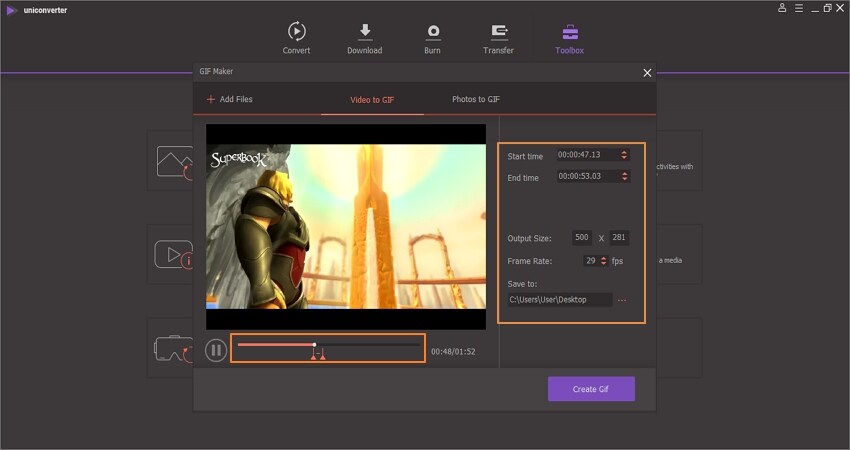The width and height of the screenshot is (850, 450).
Task: Open the Toolbox section
Action: [569, 38]
